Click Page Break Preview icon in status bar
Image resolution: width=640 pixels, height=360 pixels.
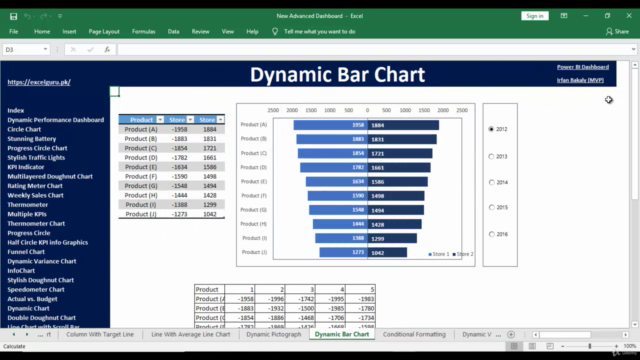coord(550,346)
